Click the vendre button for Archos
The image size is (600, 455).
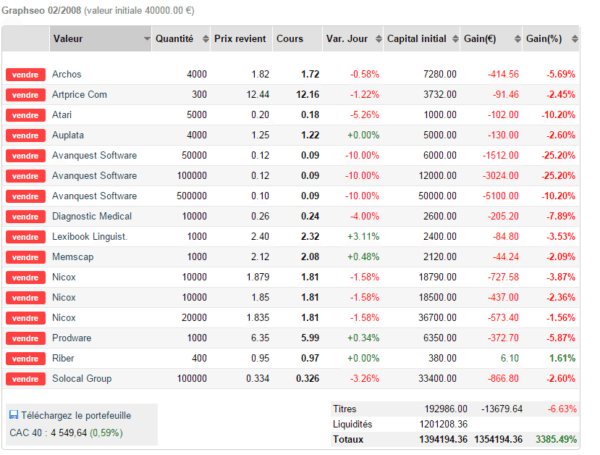(26, 75)
